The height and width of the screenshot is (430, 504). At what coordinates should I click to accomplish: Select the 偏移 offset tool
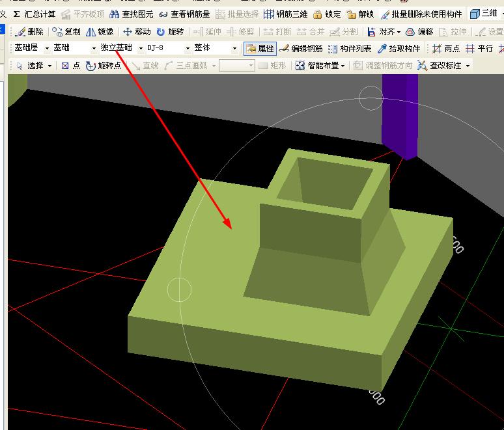point(419,31)
